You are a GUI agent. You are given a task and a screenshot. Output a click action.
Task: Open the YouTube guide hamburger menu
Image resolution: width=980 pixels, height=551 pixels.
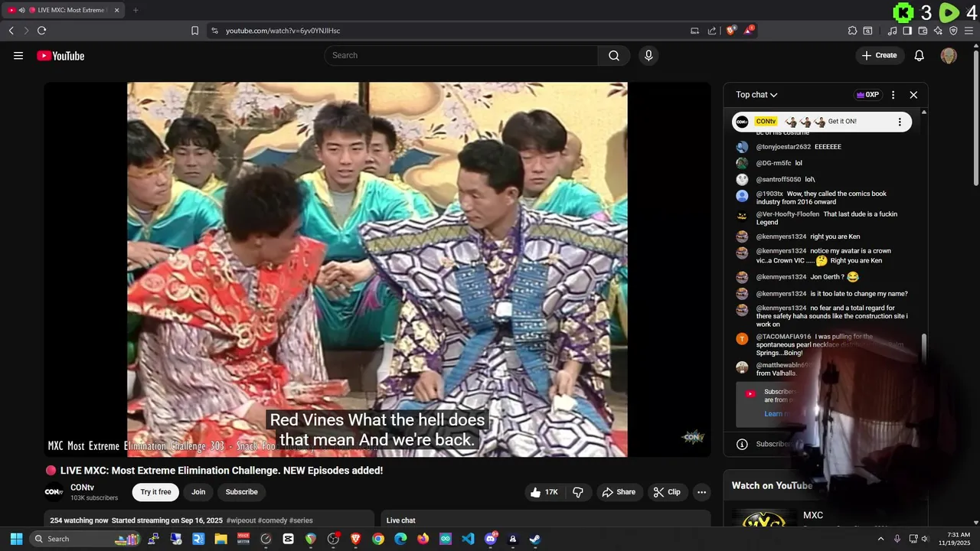click(x=18, y=55)
